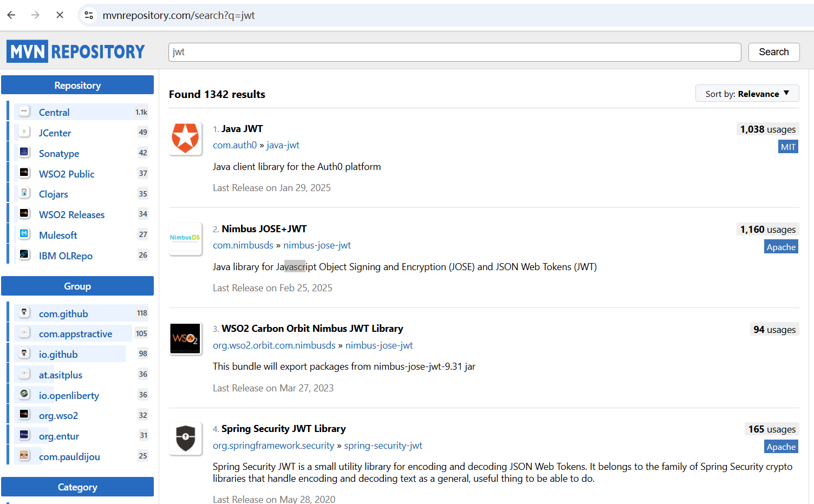The image size is (814, 504).
Task: Click the MVN Repository logo
Action: (x=76, y=51)
